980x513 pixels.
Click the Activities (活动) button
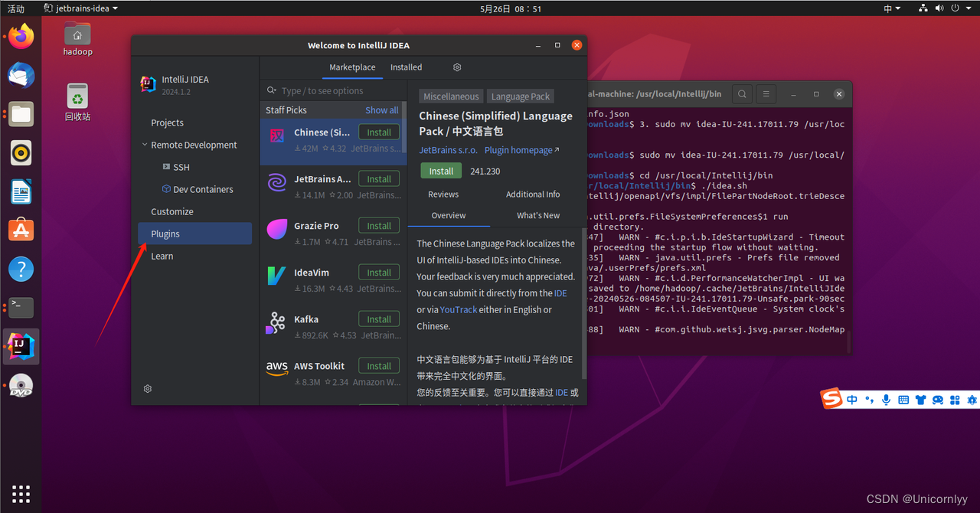(x=16, y=8)
